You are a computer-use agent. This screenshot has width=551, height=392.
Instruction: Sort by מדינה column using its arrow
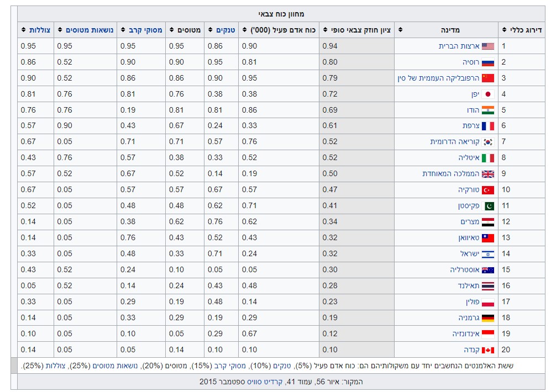coord(400,30)
